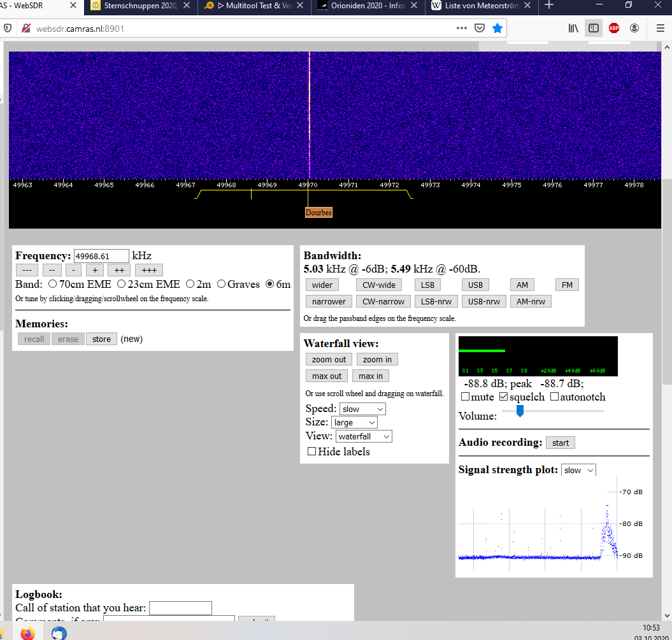Store current frequency in memory
Screen dimensions: 672x640
point(101,339)
